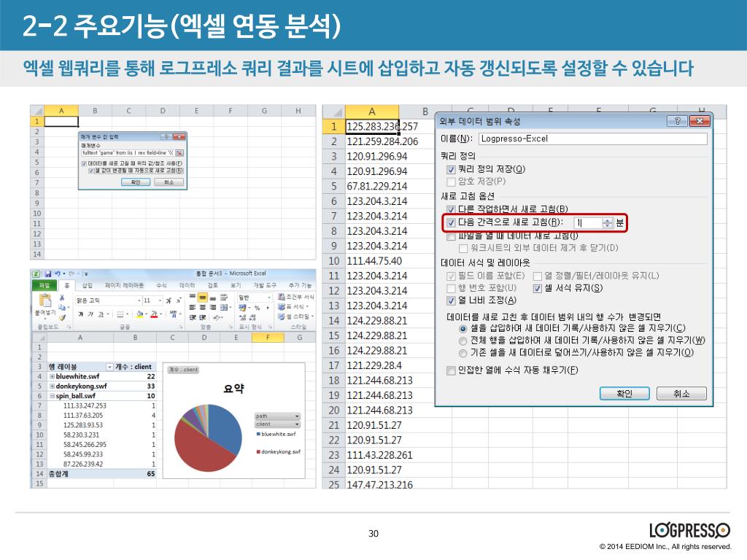Open the font size dropdown showing 11
Screen dimensions: 747x560
coord(160,301)
